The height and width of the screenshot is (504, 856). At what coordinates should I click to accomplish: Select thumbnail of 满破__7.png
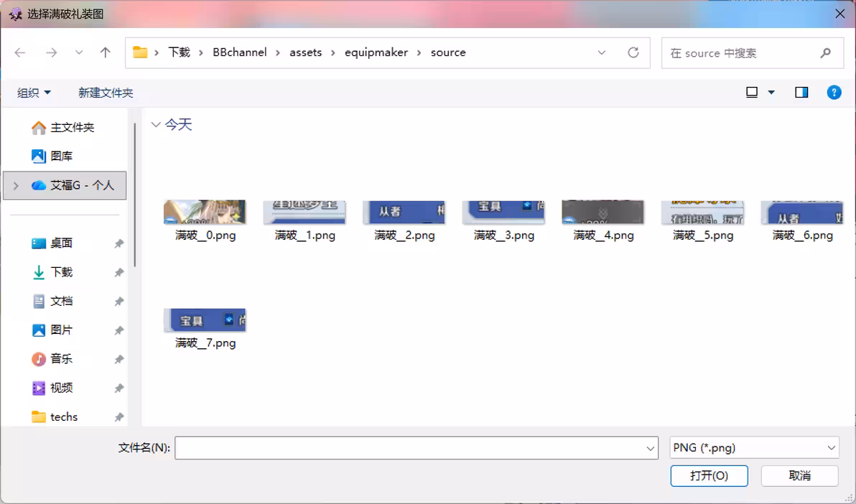205,320
